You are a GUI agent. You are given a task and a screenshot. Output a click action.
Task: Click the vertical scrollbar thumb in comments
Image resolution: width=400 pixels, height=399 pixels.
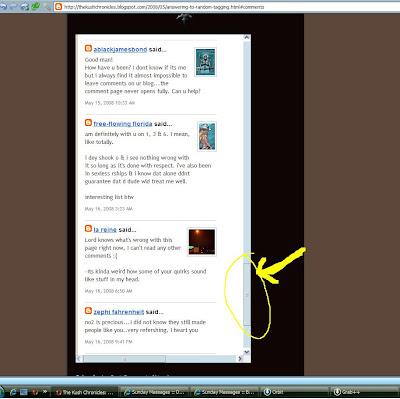click(247, 294)
